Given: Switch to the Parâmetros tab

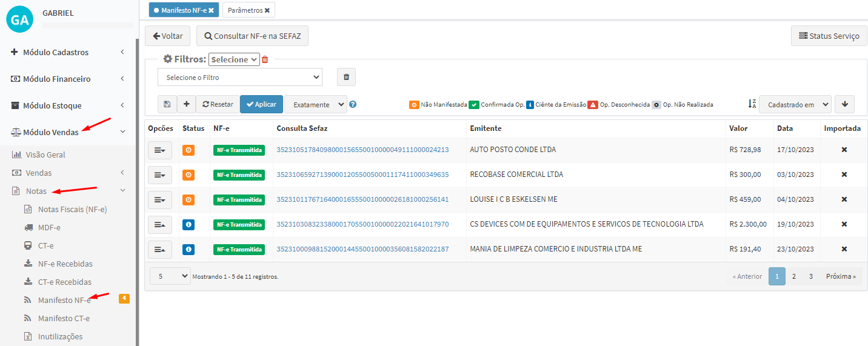Looking at the screenshot, I should pos(245,10).
